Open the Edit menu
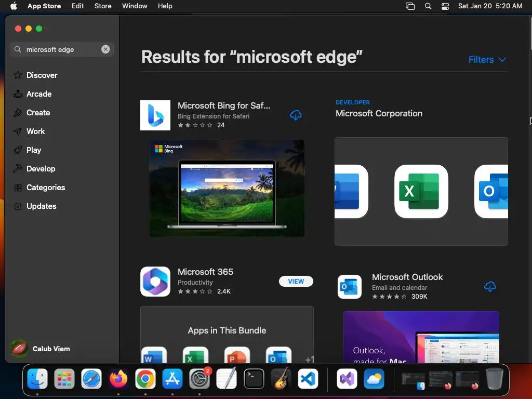This screenshot has height=399, width=532. point(78,6)
